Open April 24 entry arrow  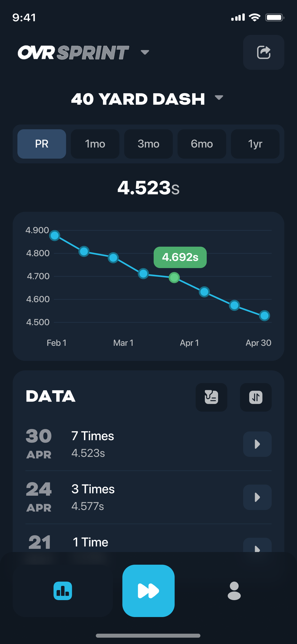click(x=257, y=497)
